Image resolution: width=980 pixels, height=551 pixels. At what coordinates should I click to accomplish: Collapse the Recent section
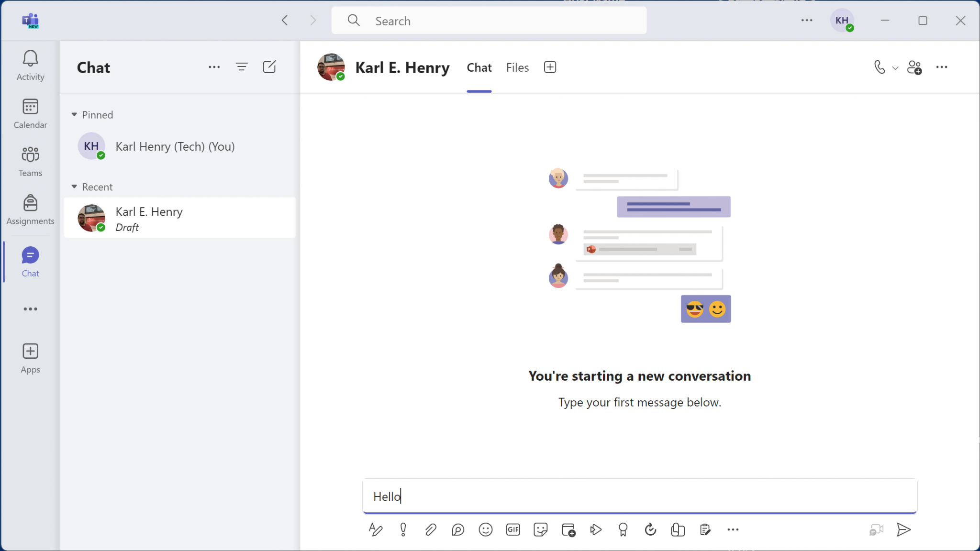(x=74, y=187)
